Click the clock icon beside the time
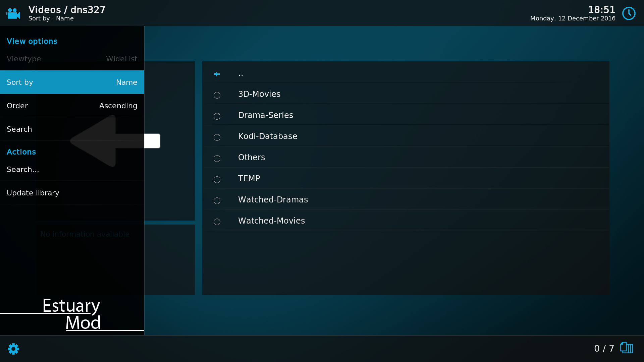 pos(629,13)
